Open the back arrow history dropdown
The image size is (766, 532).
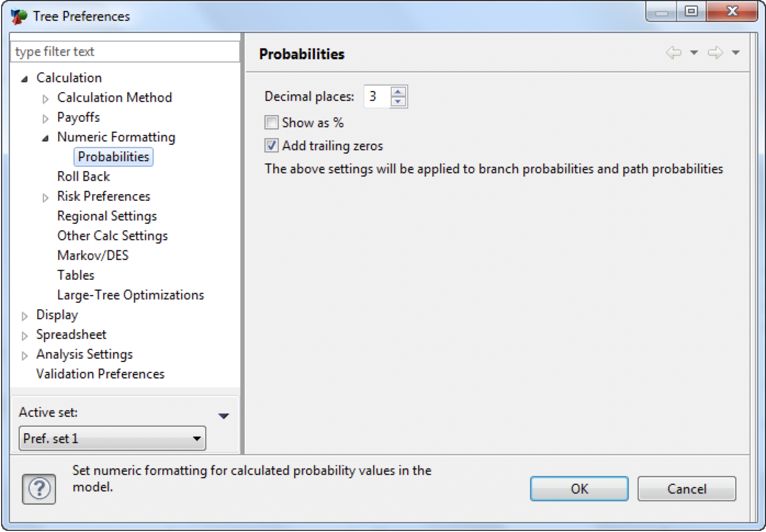(x=693, y=53)
